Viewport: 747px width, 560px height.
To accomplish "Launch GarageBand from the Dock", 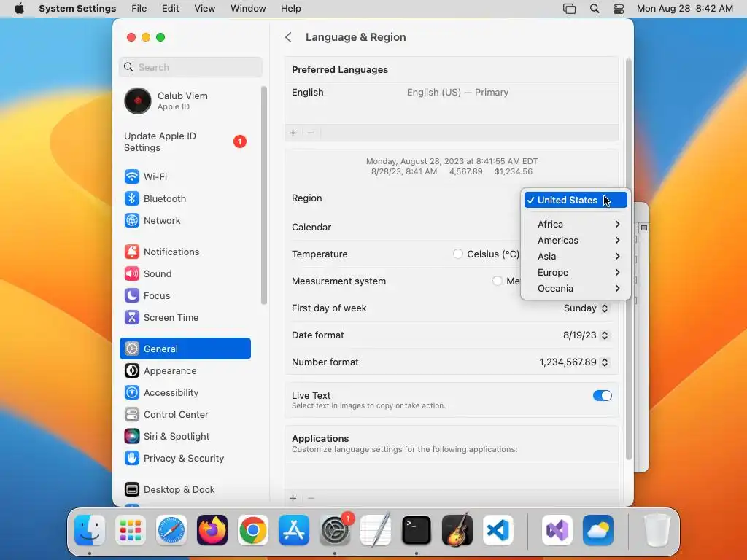I will coord(457,530).
